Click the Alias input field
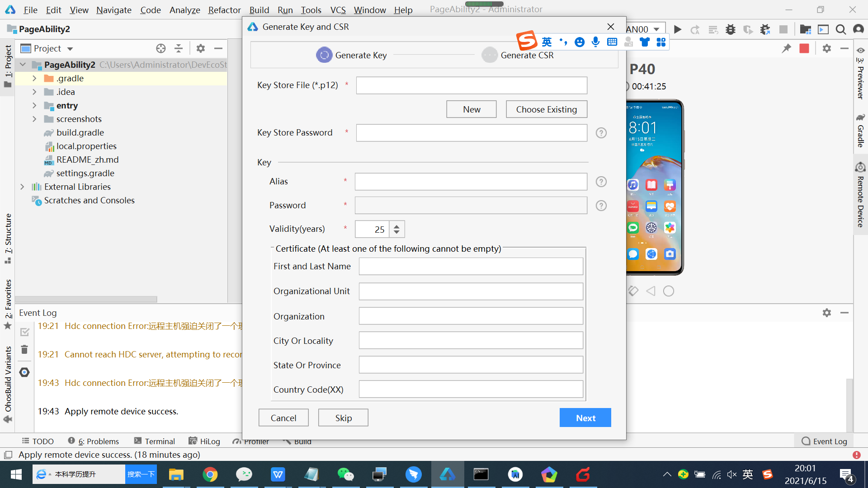Screen dimensions: 868x488 [471, 182]
